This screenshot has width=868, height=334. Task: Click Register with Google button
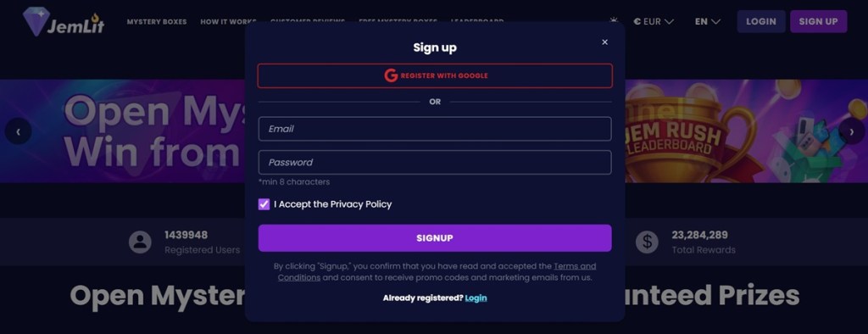point(435,76)
